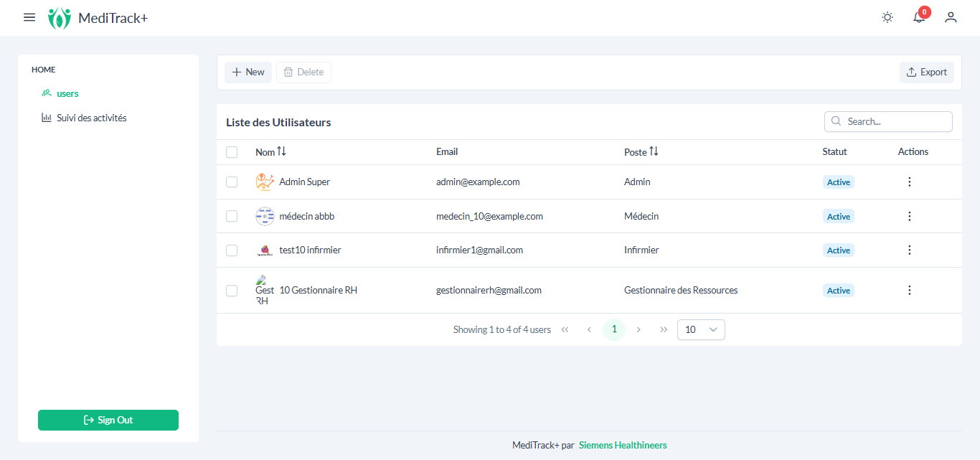Export the users list
Screen dimensions: 980x460
(x=927, y=72)
